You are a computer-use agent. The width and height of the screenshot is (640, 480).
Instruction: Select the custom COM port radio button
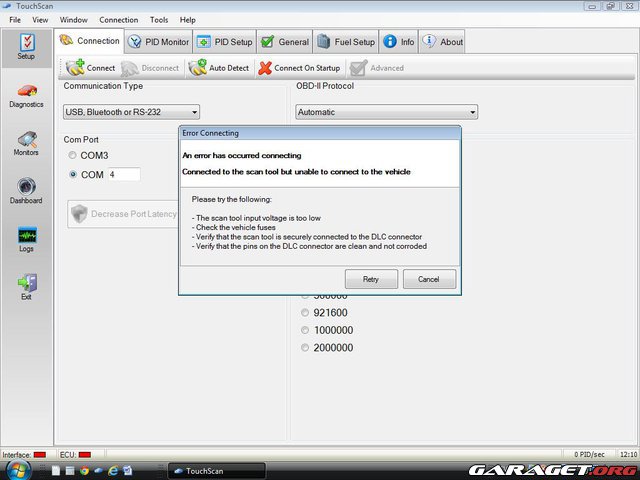coord(73,174)
